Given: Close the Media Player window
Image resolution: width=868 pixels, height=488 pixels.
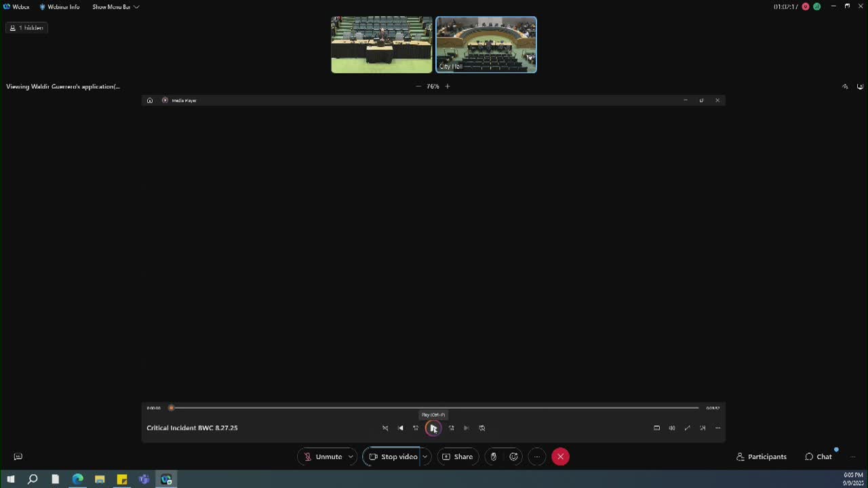Looking at the screenshot, I should [x=717, y=100].
